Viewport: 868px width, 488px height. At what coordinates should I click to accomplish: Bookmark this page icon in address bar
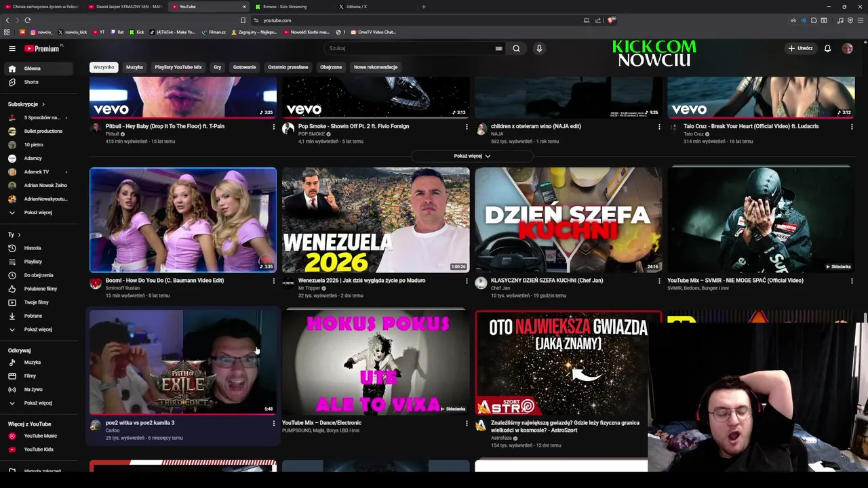point(243,20)
